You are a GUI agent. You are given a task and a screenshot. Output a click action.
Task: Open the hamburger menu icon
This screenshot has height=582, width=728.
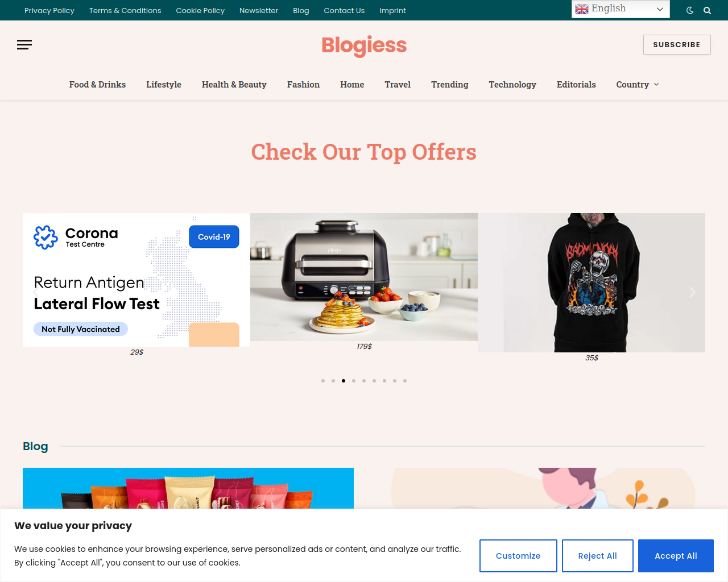[24, 45]
